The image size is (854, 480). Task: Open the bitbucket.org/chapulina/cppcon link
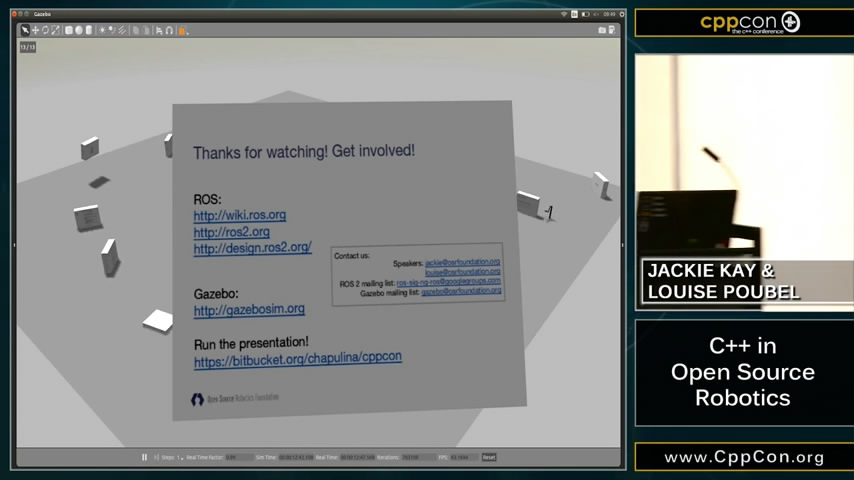point(298,359)
